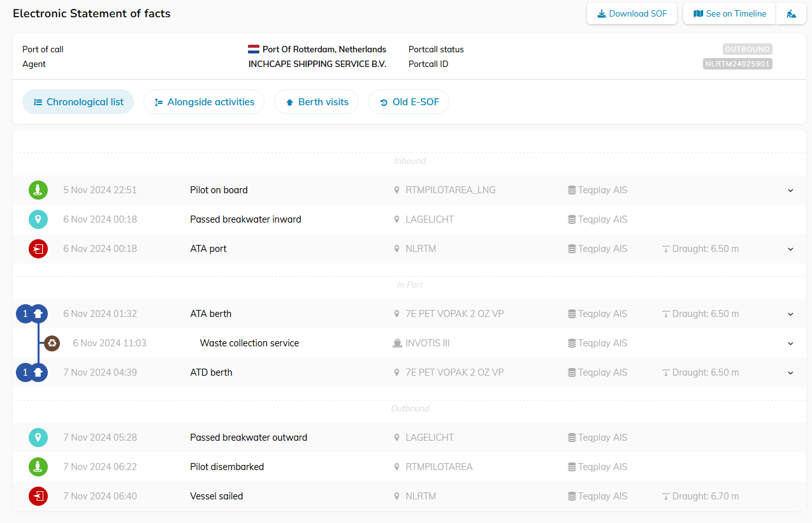This screenshot has height=523, width=812.
Task: Expand the ATA port row details
Action: tap(790, 249)
